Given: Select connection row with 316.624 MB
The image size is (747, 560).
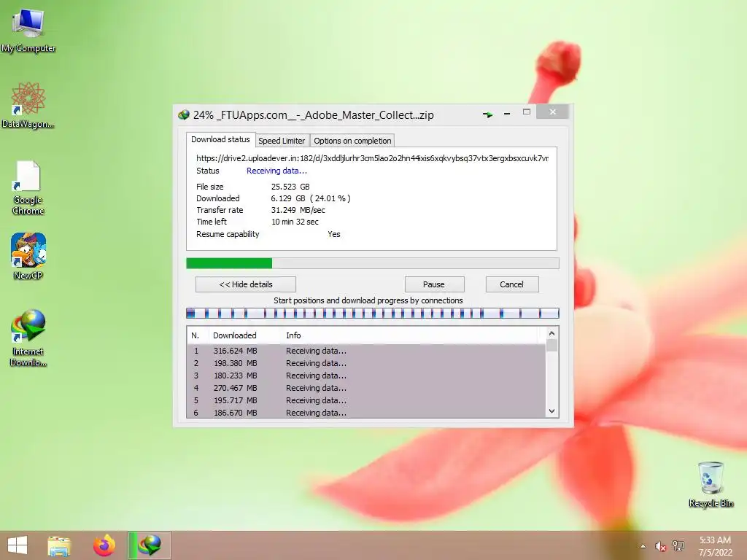Looking at the screenshot, I should click(366, 351).
